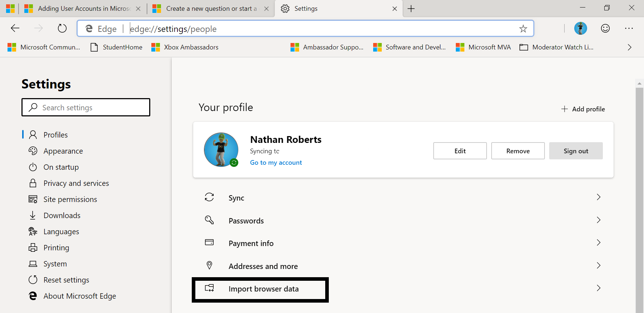
Task: Click the Edit profile button
Action: point(460,151)
